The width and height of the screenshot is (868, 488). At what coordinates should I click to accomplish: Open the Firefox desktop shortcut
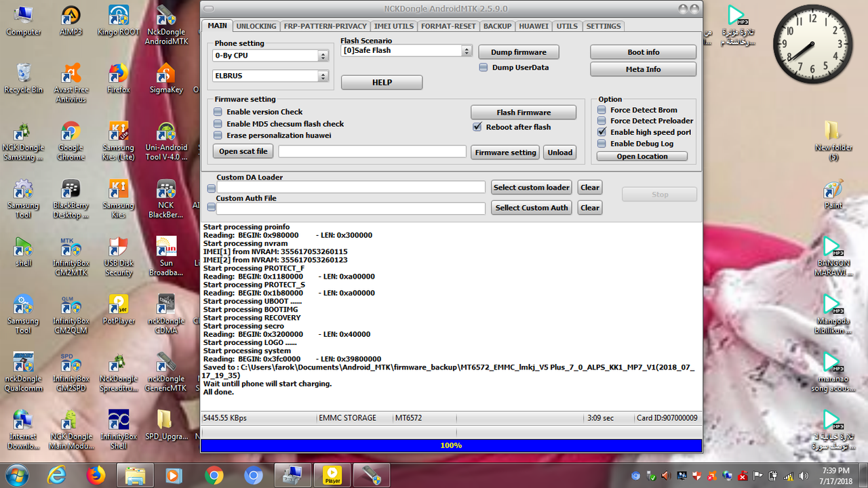pyautogui.click(x=119, y=78)
